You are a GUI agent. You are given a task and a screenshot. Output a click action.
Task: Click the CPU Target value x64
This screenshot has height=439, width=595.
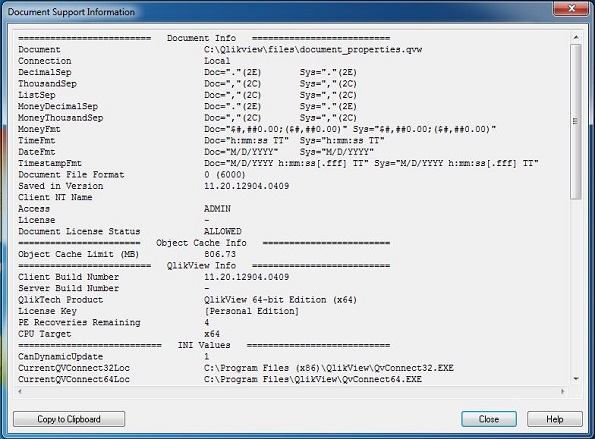[212, 334]
